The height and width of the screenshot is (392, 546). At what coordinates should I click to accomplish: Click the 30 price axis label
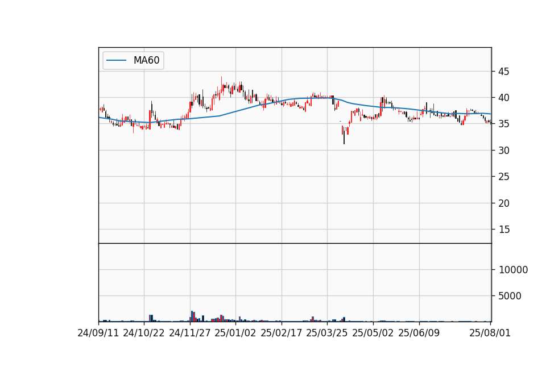tap(503, 151)
